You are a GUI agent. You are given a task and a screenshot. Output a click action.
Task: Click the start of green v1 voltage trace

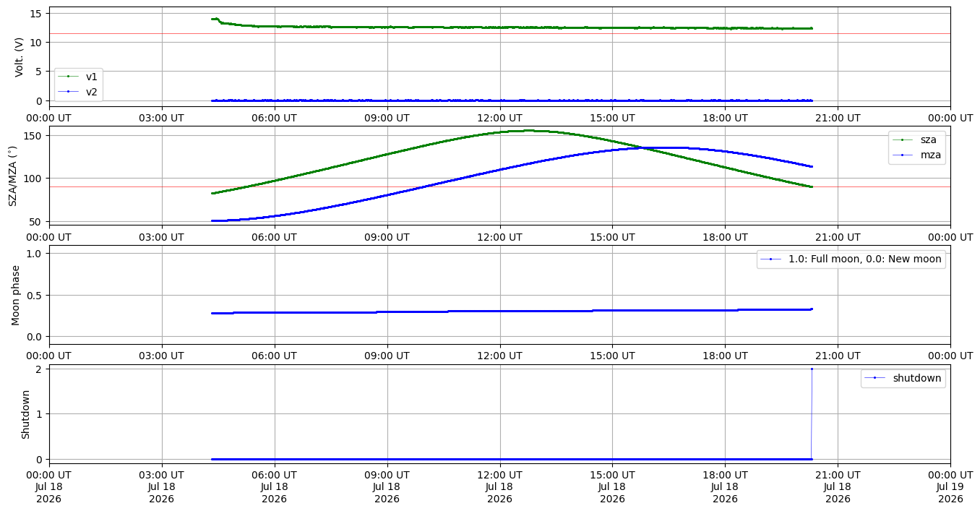[212, 19]
